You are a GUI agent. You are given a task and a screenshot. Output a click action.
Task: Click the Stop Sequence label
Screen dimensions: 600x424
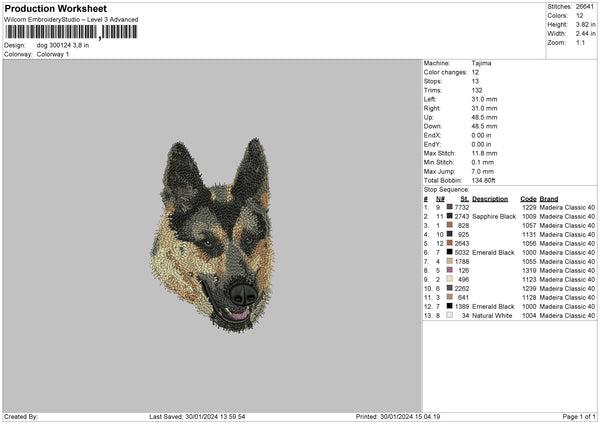[x=446, y=188]
